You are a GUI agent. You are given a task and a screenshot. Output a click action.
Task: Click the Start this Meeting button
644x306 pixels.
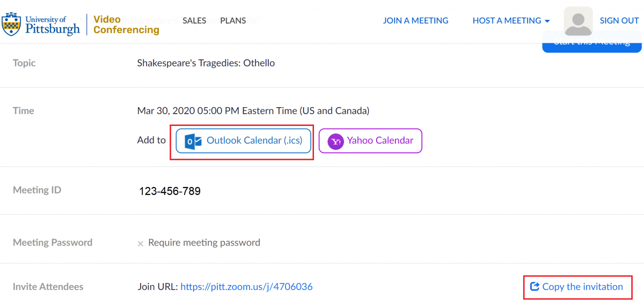[x=592, y=42]
